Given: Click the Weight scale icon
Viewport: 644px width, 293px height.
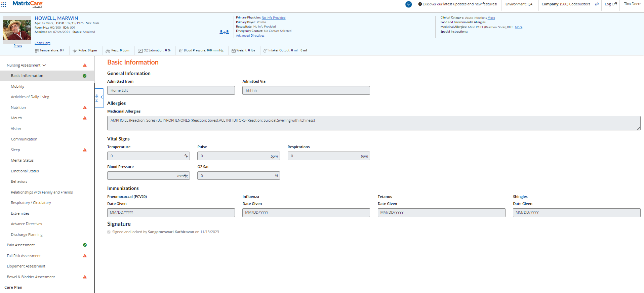Looking at the screenshot, I should (234, 50).
